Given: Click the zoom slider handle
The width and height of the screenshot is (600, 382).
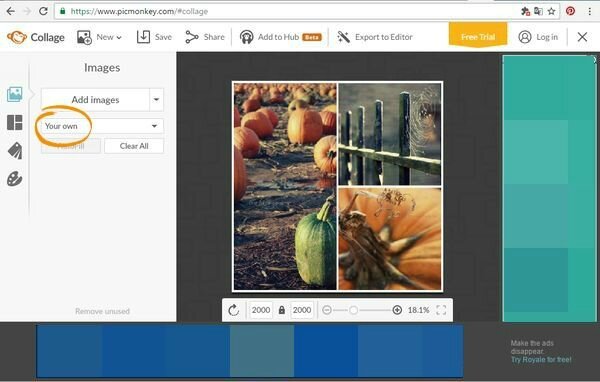Looking at the screenshot, I should tap(354, 310).
